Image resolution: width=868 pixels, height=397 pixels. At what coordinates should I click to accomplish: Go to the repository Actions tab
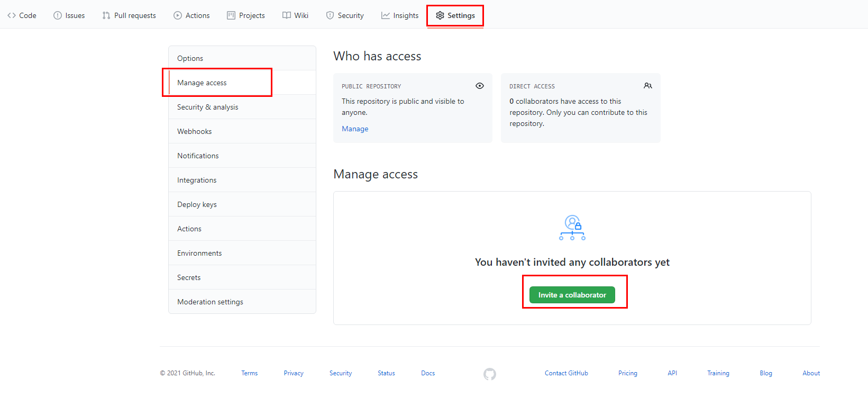click(x=191, y=15)
